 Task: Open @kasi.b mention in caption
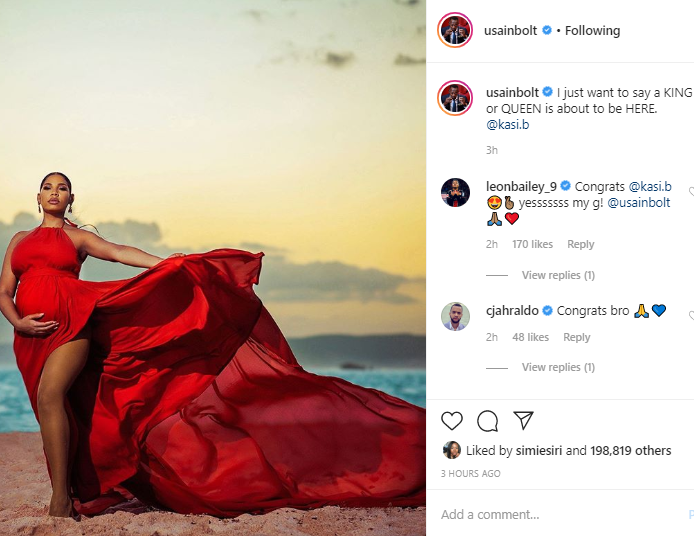click(x=507, y=125)
